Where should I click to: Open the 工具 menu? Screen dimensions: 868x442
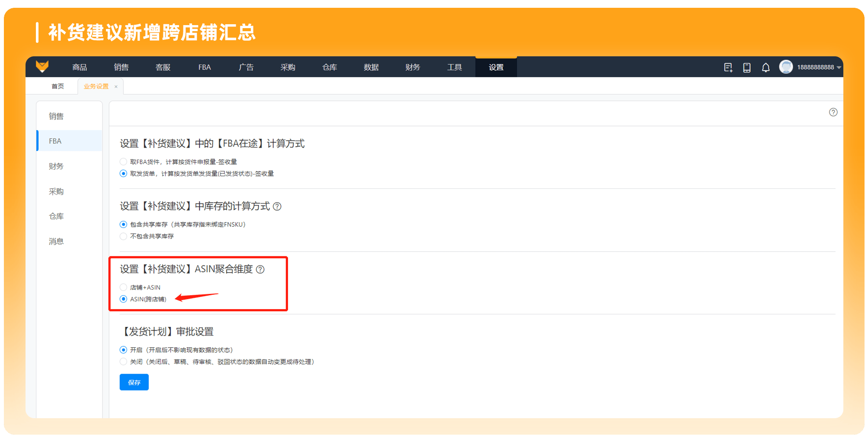coord(455,67)
